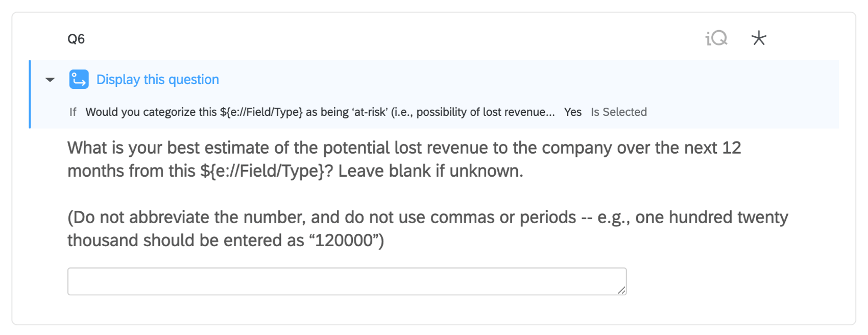The width and height of the screenshot is (868, 335).
Task: Click the Yes choice in the condition
Action: click(x=572, y=112)
